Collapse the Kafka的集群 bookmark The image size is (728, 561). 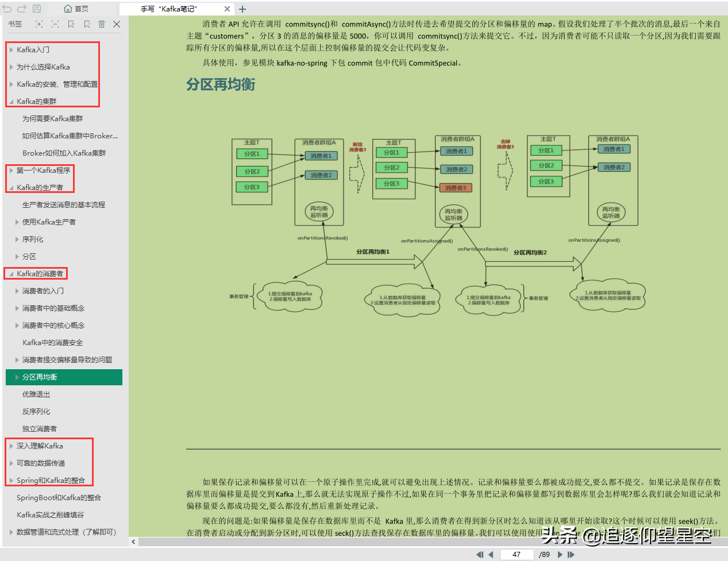coord(11,102)
